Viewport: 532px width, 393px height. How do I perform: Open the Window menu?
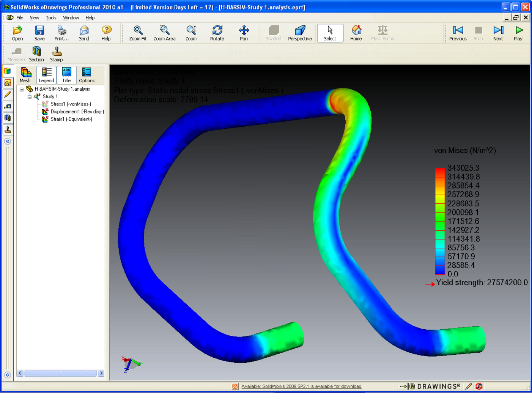point(71,18)
